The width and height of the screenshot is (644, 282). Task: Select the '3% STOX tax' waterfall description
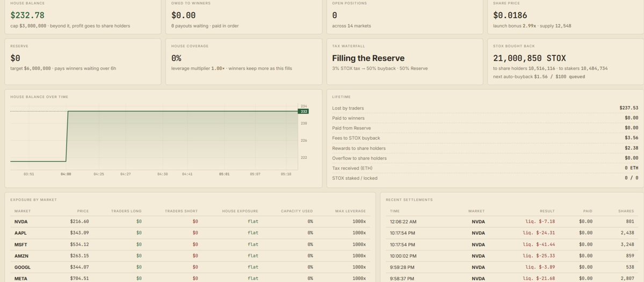click(x=380, y=69)
